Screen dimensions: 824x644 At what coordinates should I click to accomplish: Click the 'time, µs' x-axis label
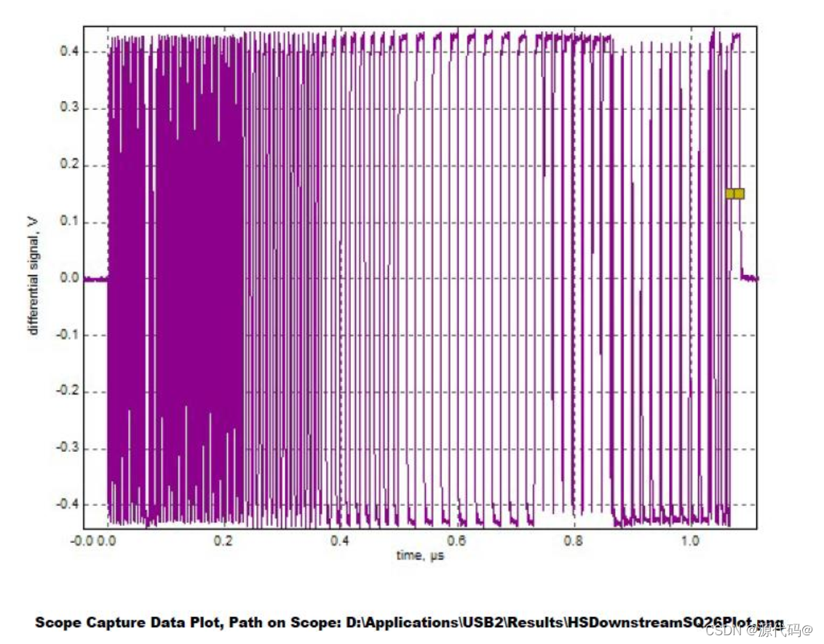click(x=419, y=556)
